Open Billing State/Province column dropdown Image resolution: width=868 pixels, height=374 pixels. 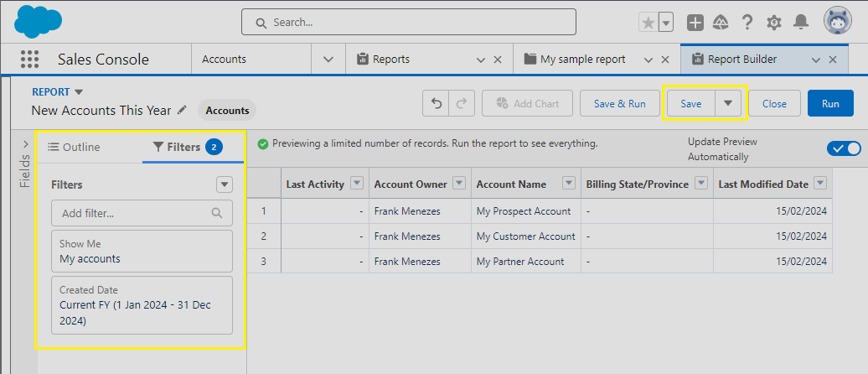[x=700, y=184]
